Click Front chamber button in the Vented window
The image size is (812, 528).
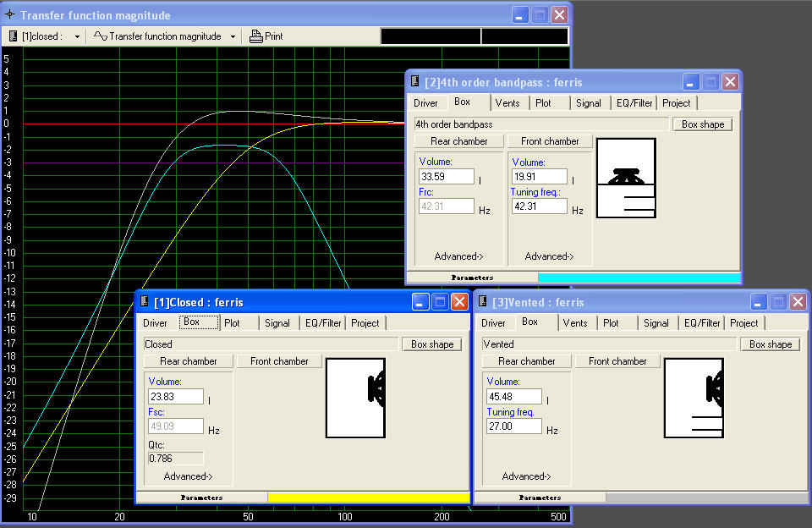[x=617, y=361]
